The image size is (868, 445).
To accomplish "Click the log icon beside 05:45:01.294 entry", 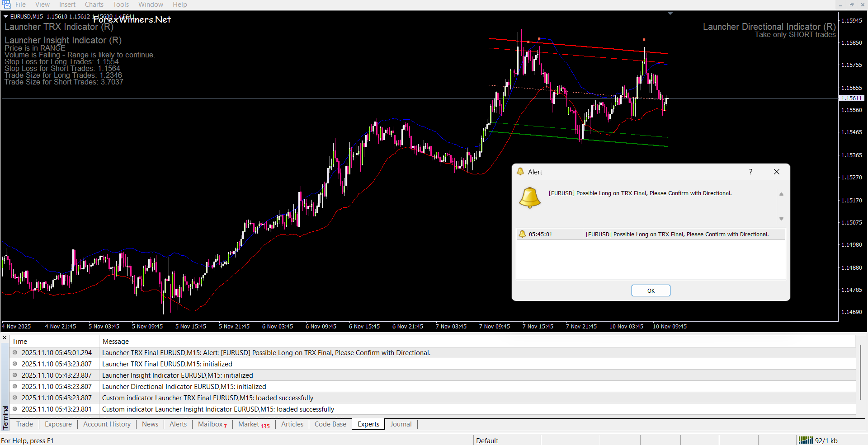I will pos(15,352).
